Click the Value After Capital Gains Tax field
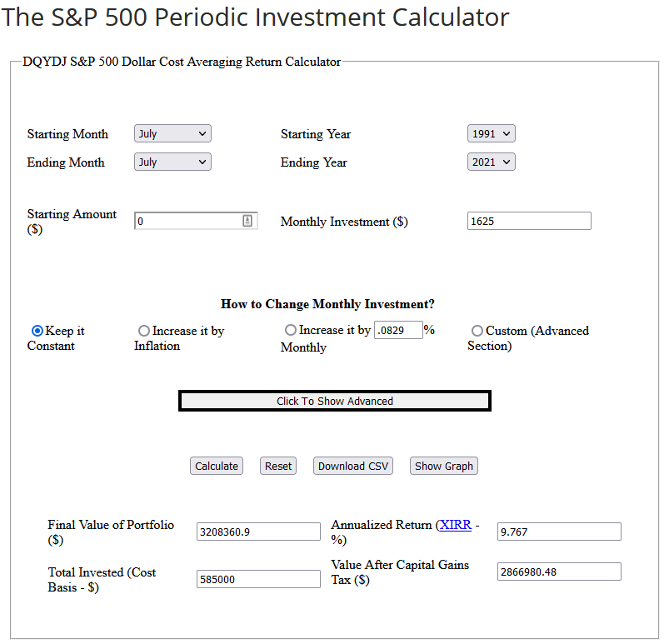 pyautogui.click(x=559, y=572)
